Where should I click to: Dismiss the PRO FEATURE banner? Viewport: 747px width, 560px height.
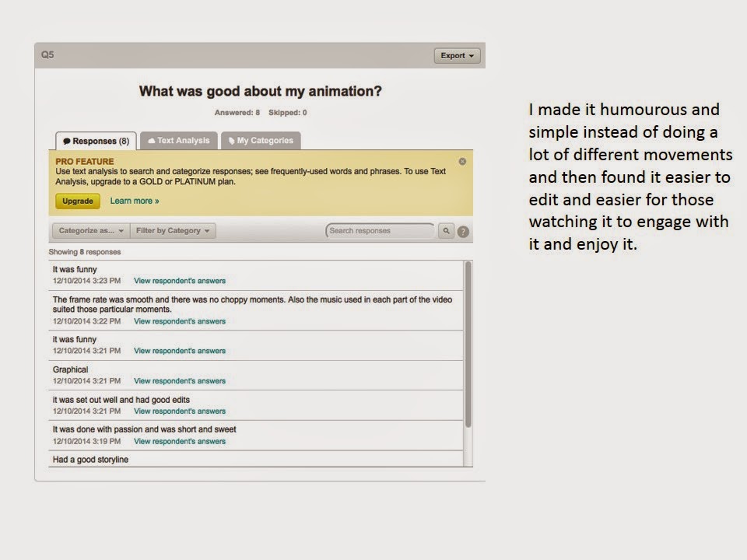(x=462, y=162)
